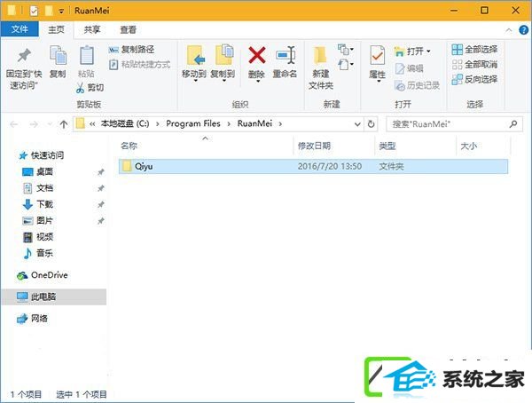Click the Edit button in ribbon
Screen dimensions: 532x403
click(409, 68)
